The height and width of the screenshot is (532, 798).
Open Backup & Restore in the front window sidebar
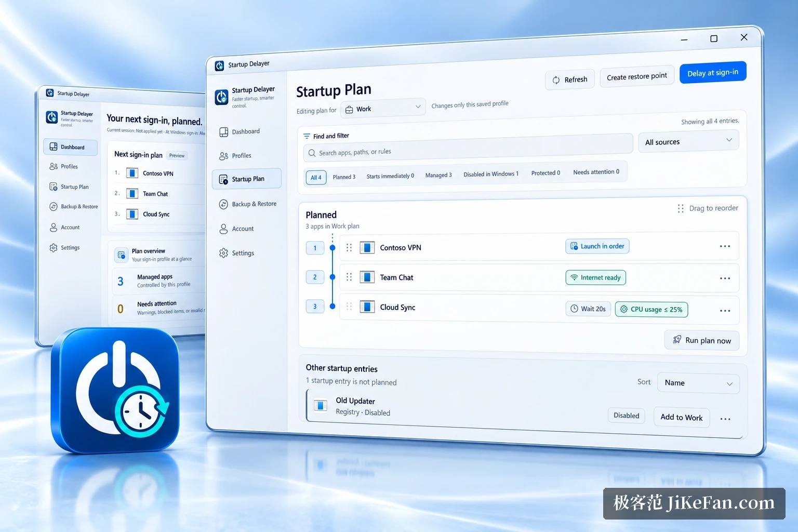coord(248,204)
